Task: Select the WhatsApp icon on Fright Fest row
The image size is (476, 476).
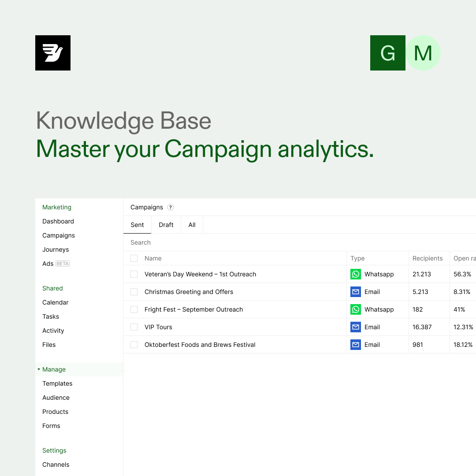Action: click(x=356, y=309)
